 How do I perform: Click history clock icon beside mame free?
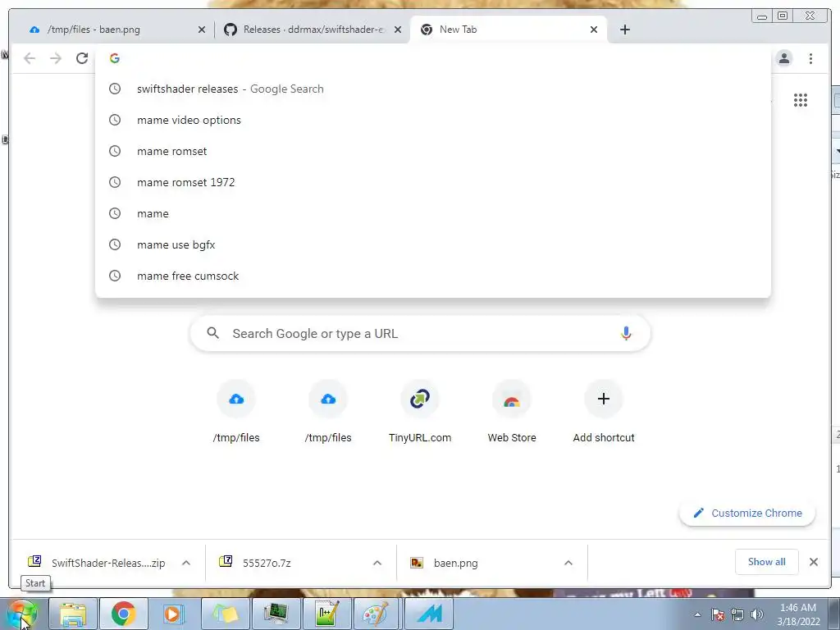click(115, 276)
